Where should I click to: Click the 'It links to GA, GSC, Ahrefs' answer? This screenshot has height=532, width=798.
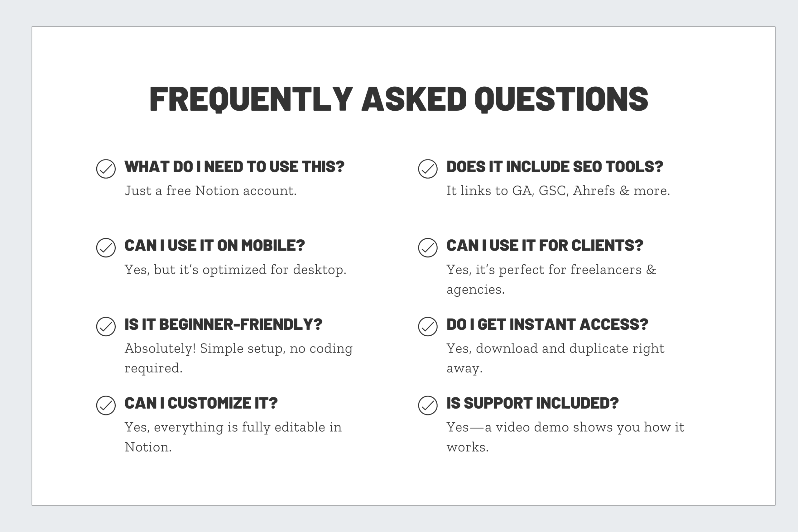coord(558,191)
